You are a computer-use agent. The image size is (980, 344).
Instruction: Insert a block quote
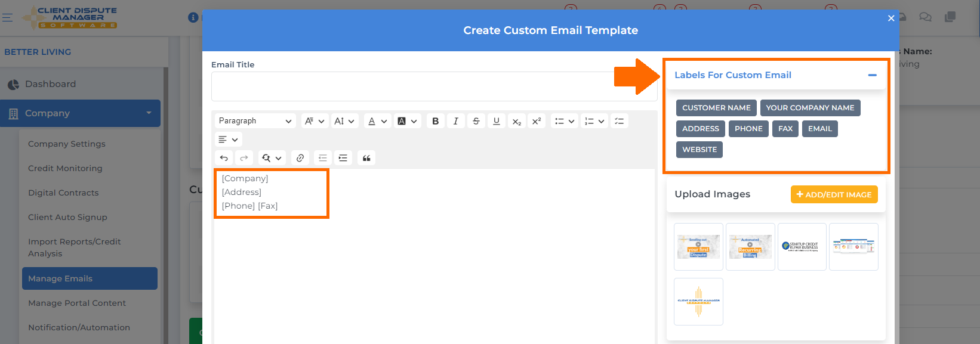pos(366,158)
